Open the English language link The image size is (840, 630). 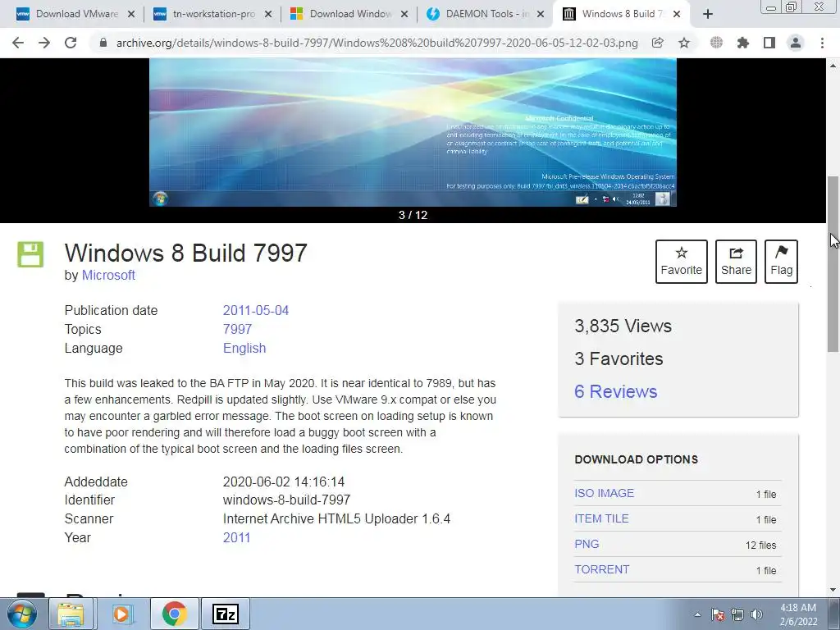point(244,348)
